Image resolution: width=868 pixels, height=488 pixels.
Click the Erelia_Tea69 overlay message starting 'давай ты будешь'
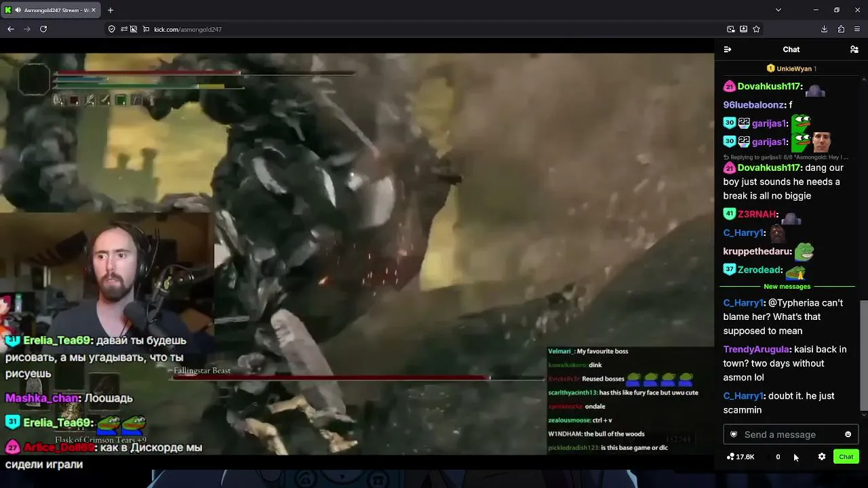pyautogui.click(x=96, y=357)
